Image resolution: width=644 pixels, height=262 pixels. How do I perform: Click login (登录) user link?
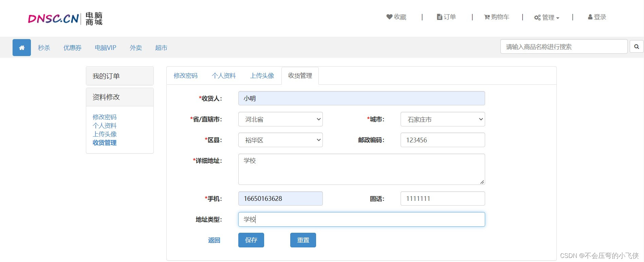[597, 17]
